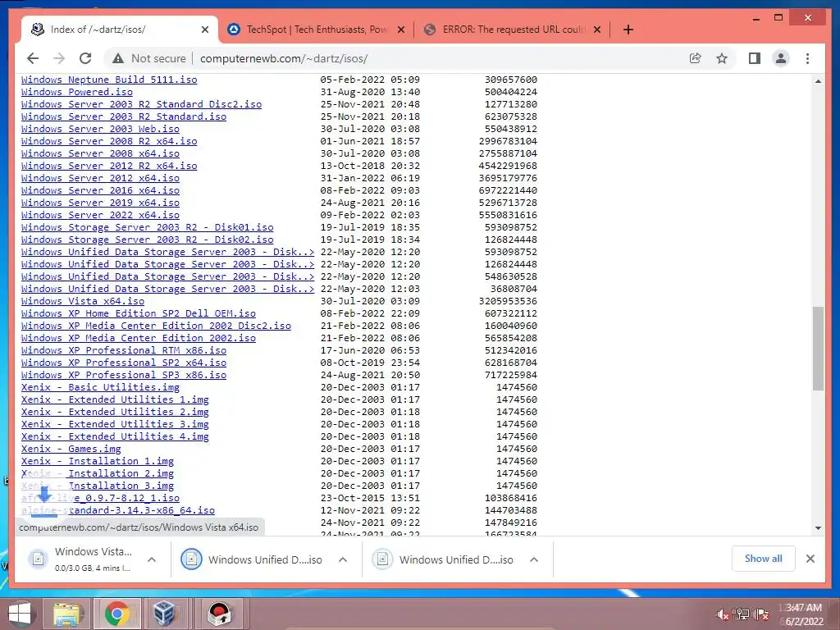This screenshot has width=840, height=630.
Task: Share this page icon in address bar
Action: 696,58
